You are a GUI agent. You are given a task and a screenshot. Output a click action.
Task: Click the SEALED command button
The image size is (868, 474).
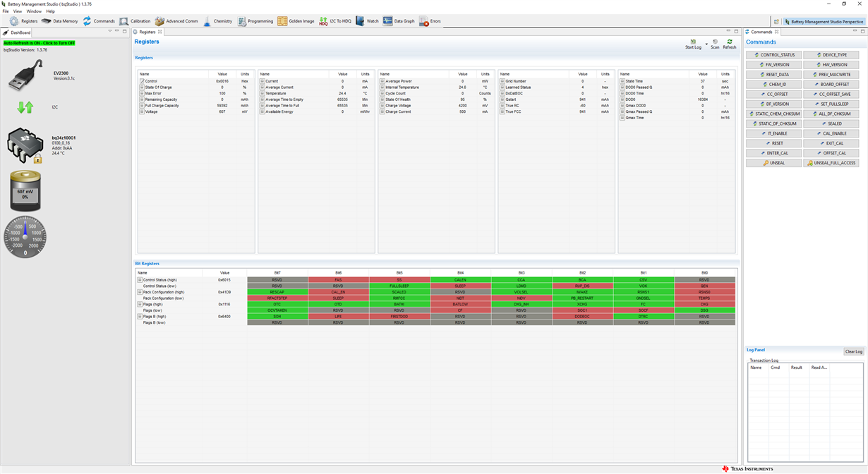831,123
